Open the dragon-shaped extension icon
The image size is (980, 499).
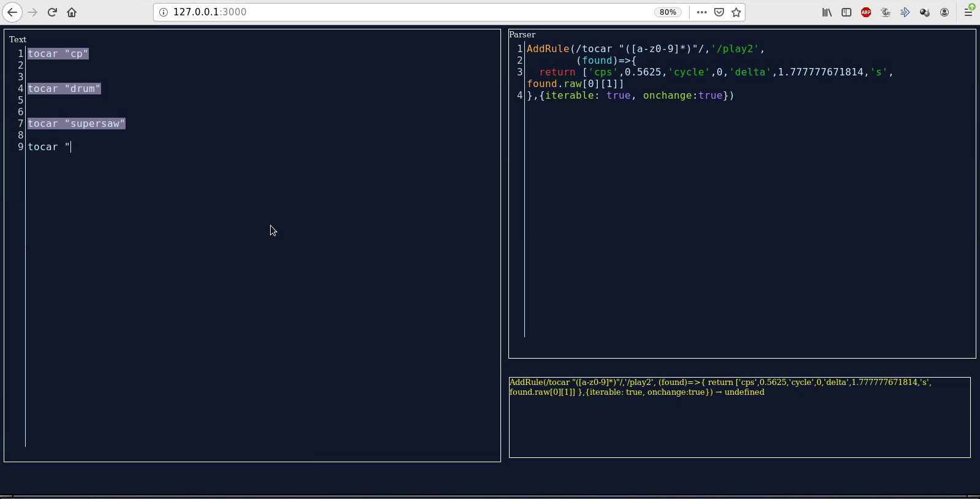coord(886,12)
